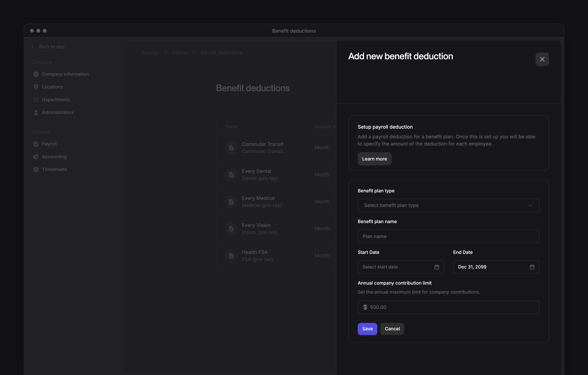
Task: Focus the Plan name input field
Action: (x=448, y=236)
